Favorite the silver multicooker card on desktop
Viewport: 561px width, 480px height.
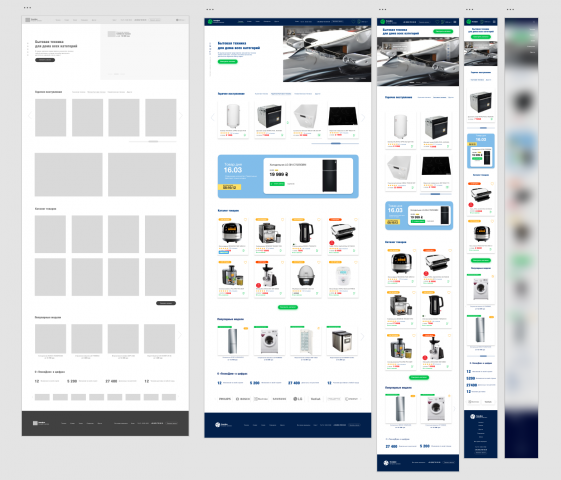[245, 220]
